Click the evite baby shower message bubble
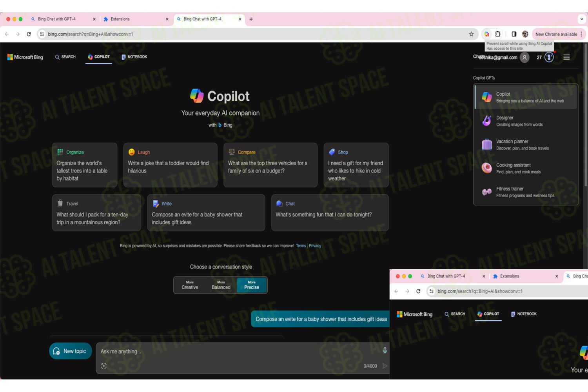 tap(321, 319)
